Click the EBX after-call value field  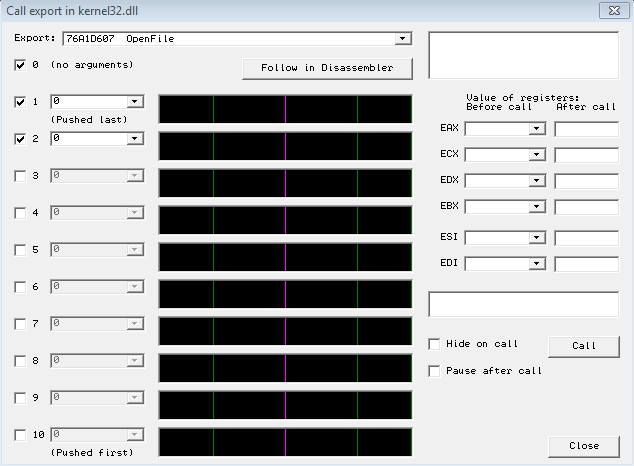tap(586, 207)
